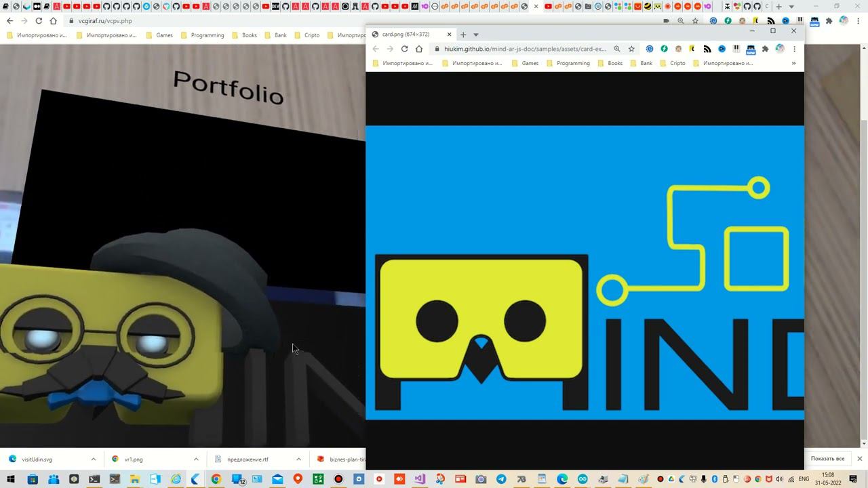Open new tab in back browser window
This screenshot has width=868, height=488.
(779, 7)
